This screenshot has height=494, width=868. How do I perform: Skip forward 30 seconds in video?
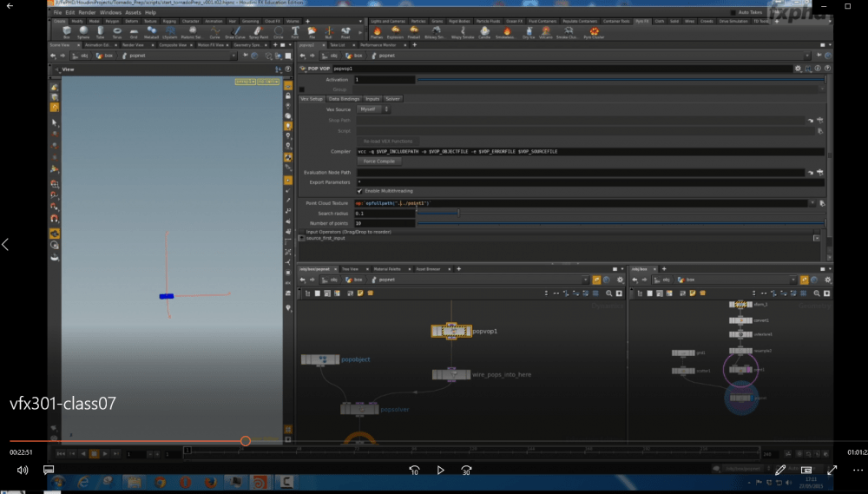[x=467, y=471]
